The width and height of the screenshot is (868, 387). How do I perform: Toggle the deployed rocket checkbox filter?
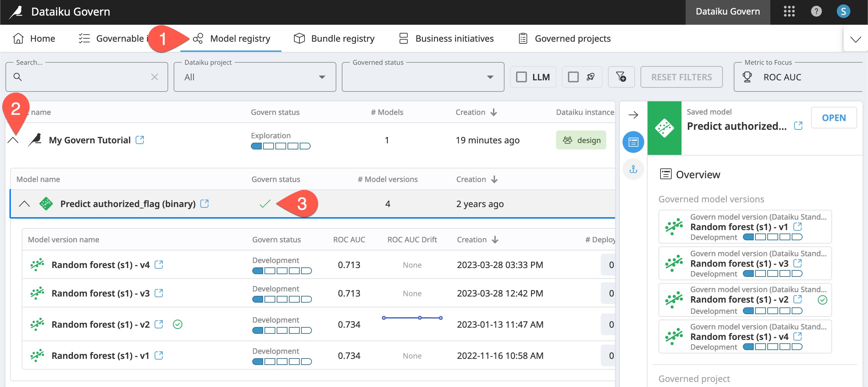(573, 77)
